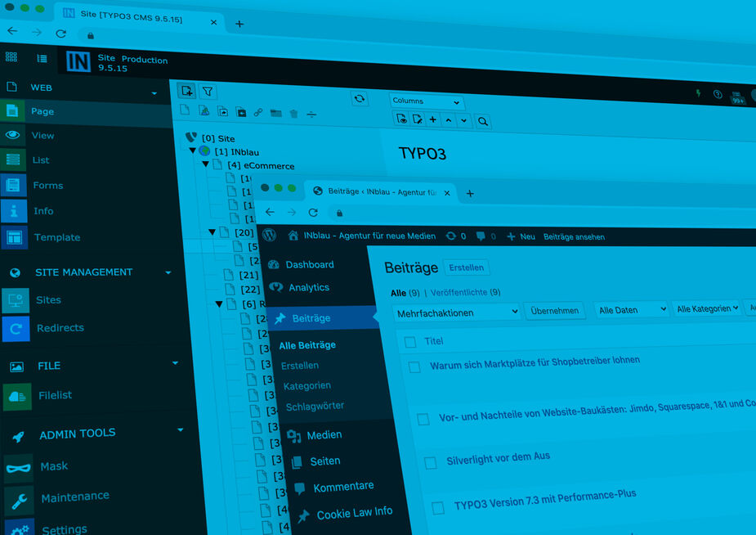Click the Filelist module icon
The width and height of the screenshot is (756, 535).
(x=17, y=397)
